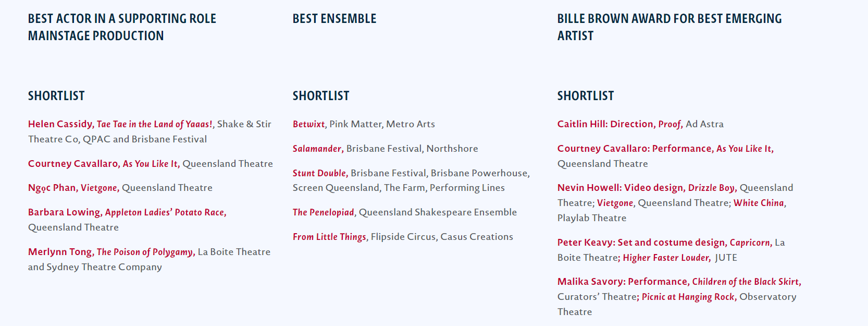Click Bille Brown Award for Best Emerging Artist heading

coord(669,27)
